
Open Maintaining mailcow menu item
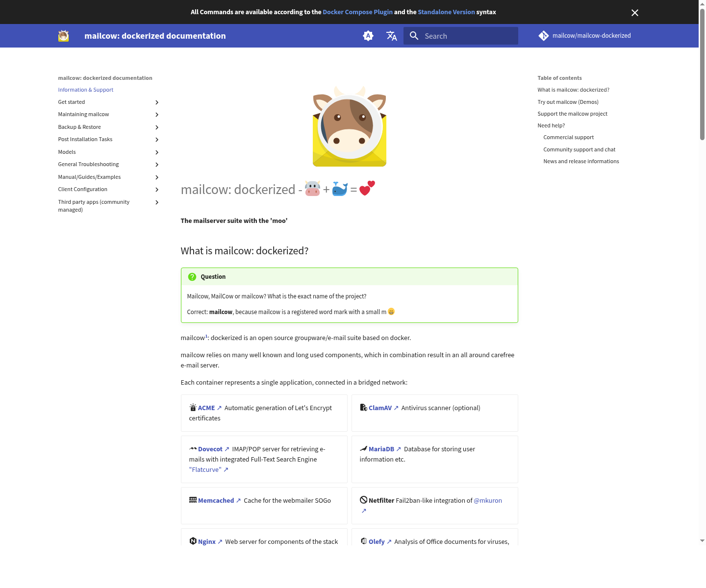83,114
